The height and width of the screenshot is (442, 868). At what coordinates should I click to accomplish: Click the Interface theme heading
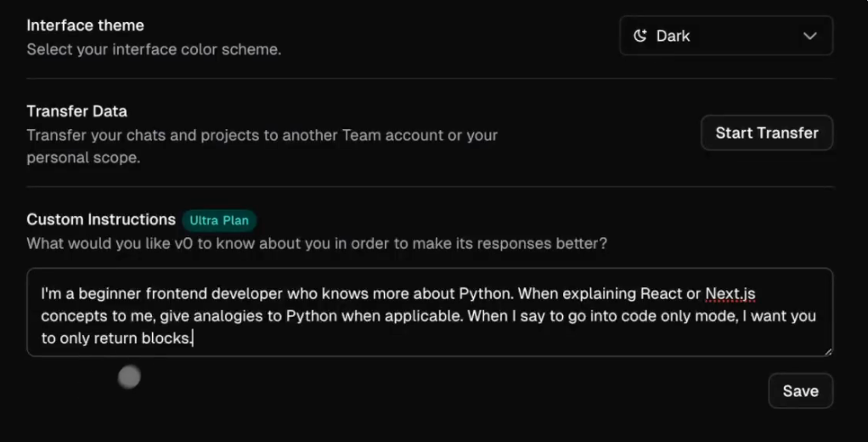coord(85,25)
